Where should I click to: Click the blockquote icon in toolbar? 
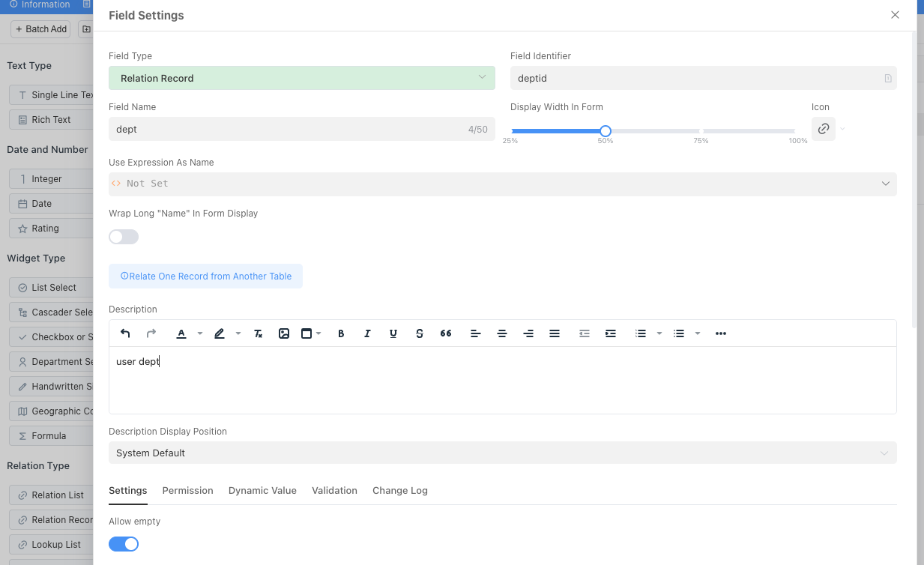coord(446,333)
